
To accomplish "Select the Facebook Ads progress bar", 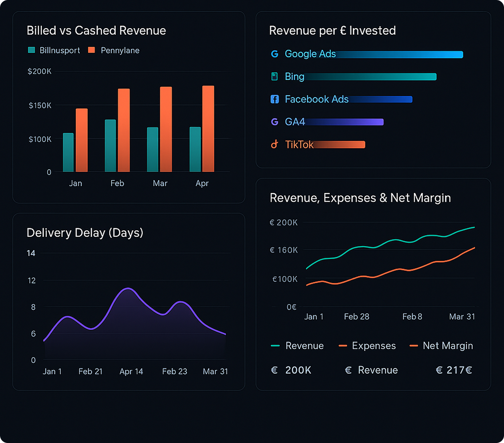I will (380, 99).
